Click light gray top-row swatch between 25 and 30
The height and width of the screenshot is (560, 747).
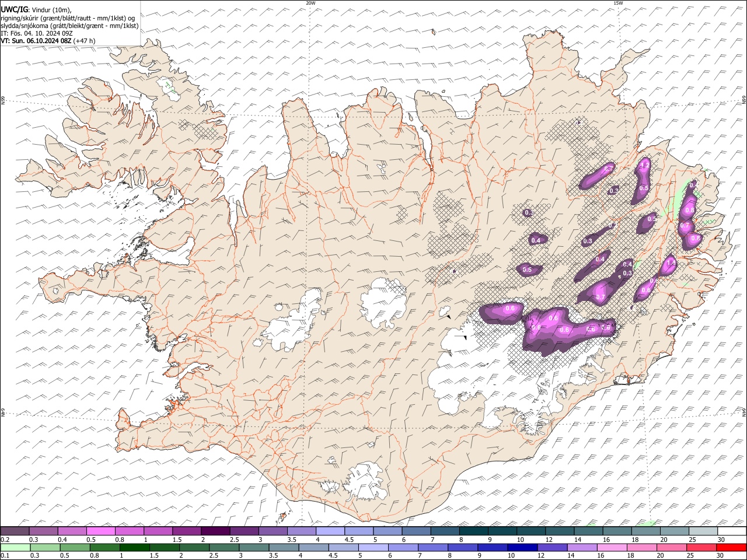[x=703, y=531]
